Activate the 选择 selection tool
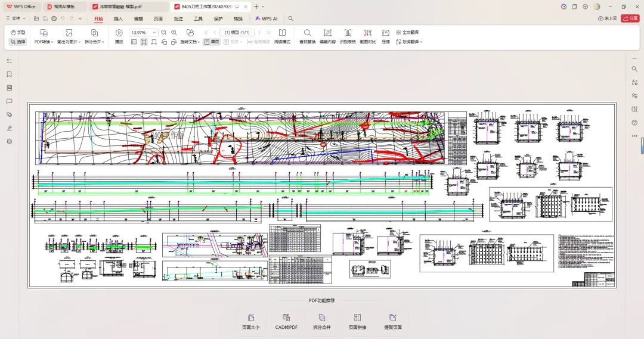This screenshot has width=644, height=339. coord(18,42)
